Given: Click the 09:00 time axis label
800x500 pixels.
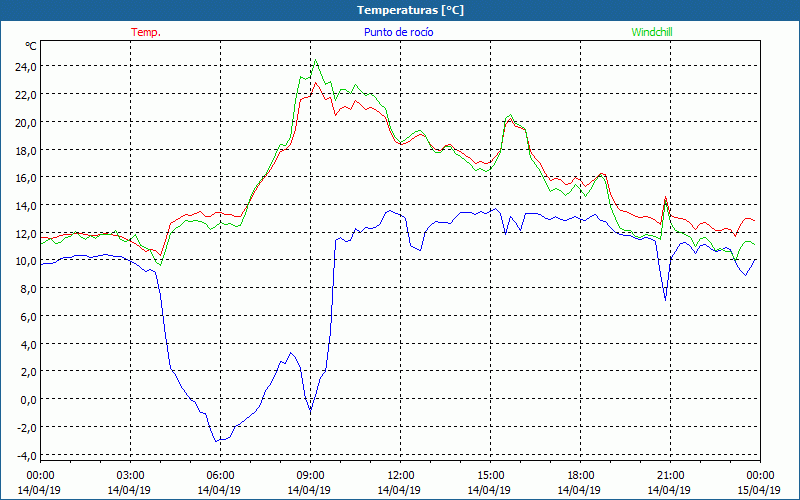Looking at the screenshot, I should (x=310, y=476).
